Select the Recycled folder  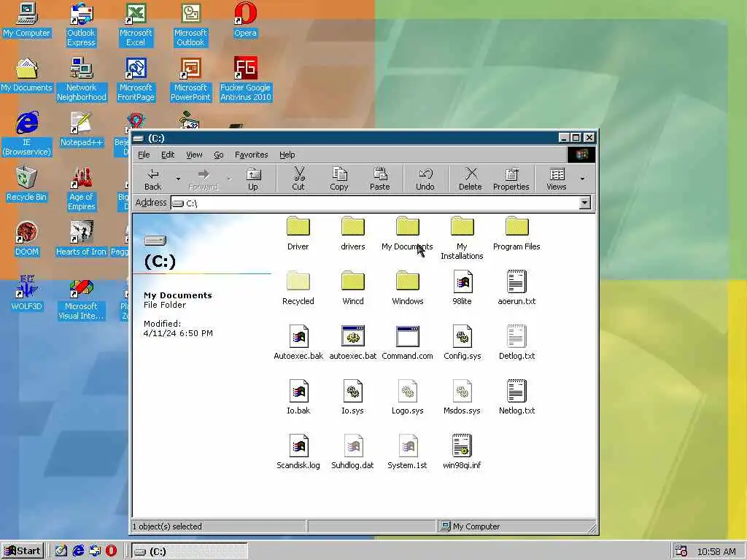coord(298,287)
